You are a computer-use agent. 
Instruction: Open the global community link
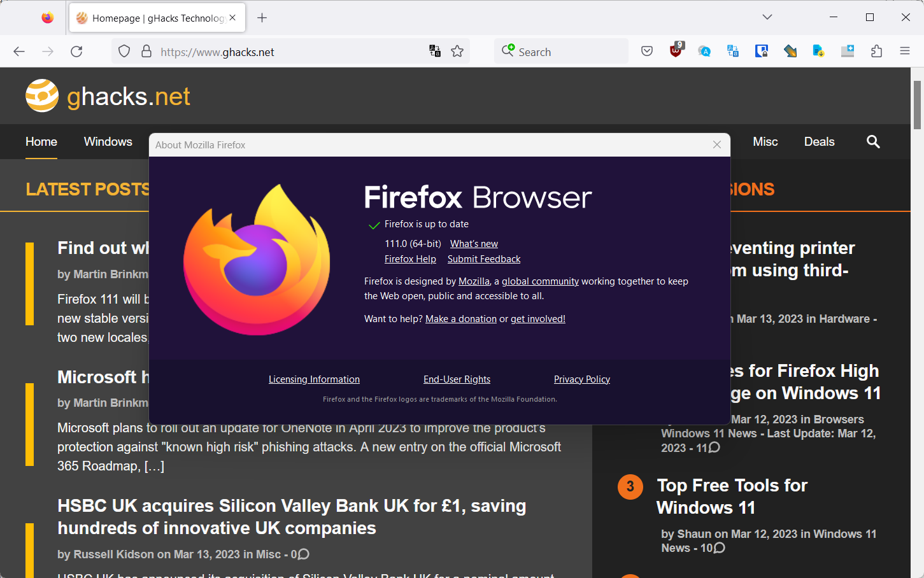tap(540, 281)
